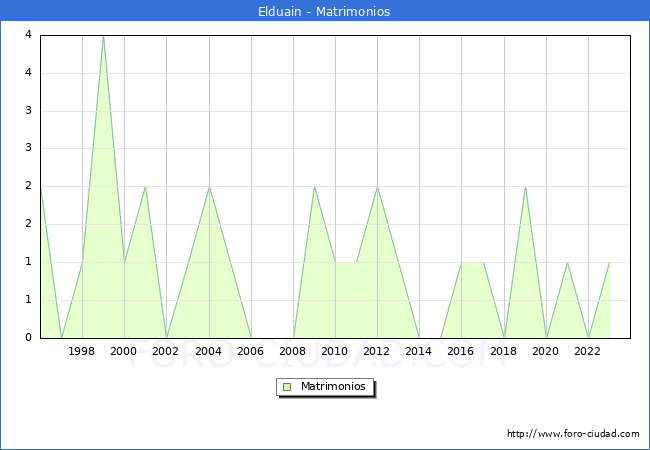
Task: Click the 2016 x-axis label
Action: [x=460, y=351]
